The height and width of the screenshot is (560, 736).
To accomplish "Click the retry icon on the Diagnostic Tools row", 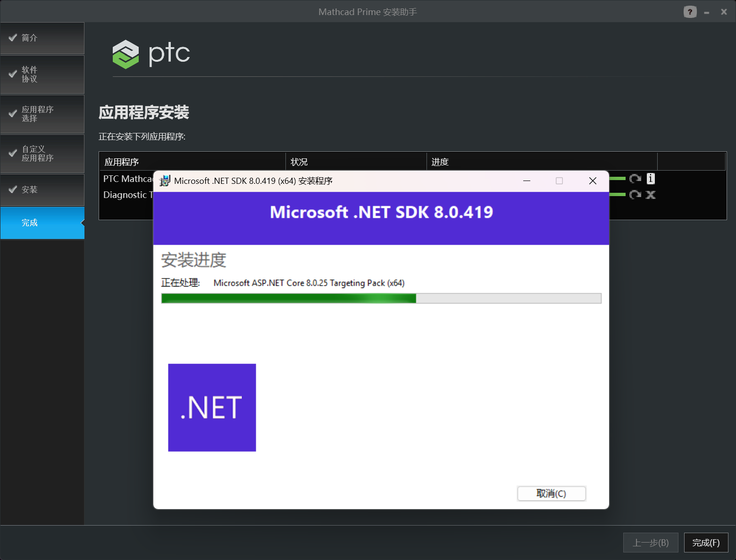I will [635, 195].
